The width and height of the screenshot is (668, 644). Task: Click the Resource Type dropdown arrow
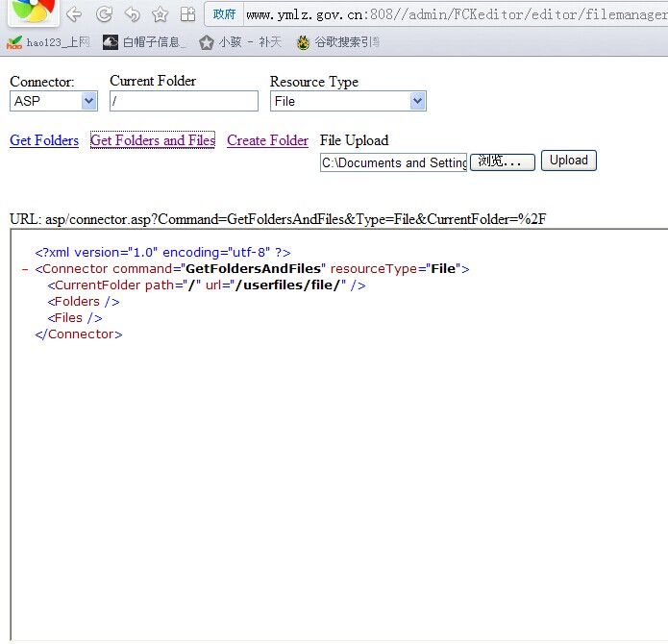[x=417, y=101]
